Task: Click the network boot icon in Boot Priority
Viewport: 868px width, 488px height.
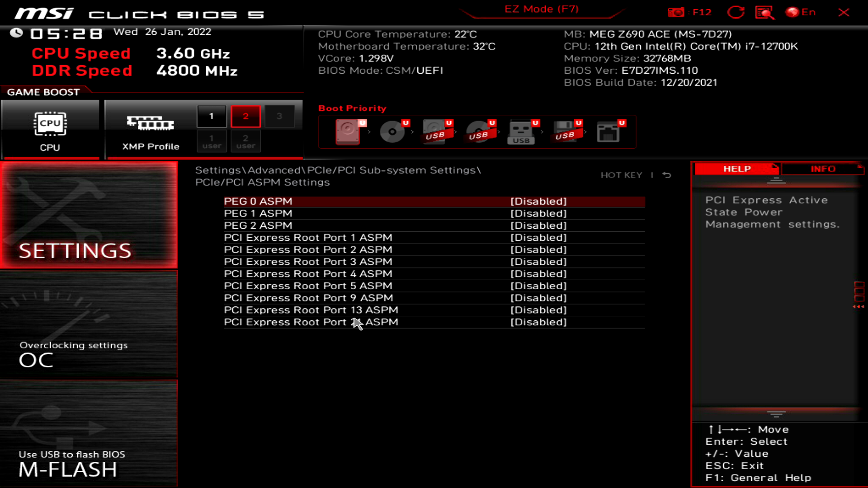Action: [609, 132]
